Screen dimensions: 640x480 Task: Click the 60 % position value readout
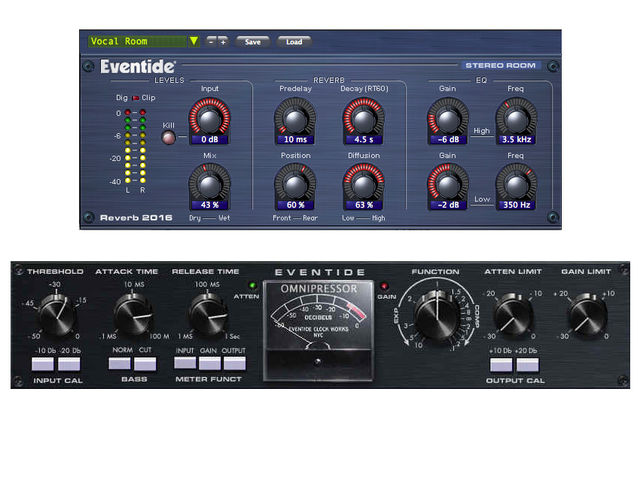(295, 205)
